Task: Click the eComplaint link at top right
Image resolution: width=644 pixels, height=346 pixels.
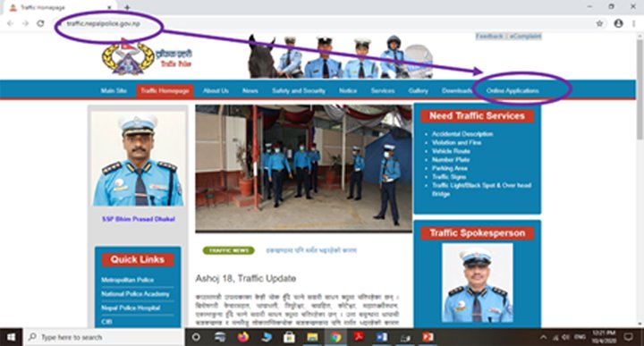Action: [525, 36]
